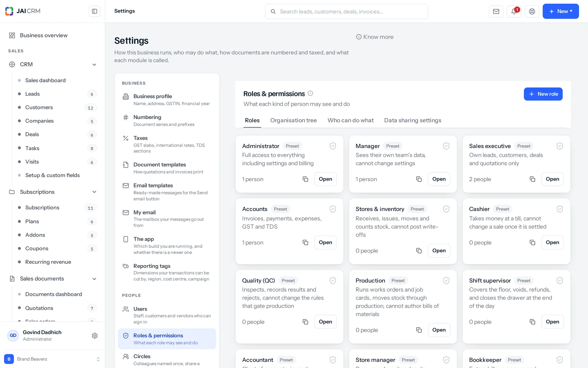Open Data sharing settings tab
The height and width of the screenshot is (368, 588).
[x=413, y=120]
